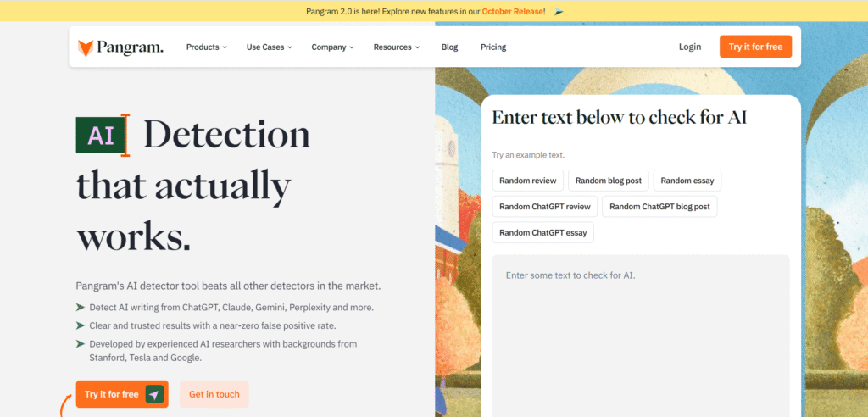Open the Use Cases dropdown
868x417 pixels.
(269, 47)
